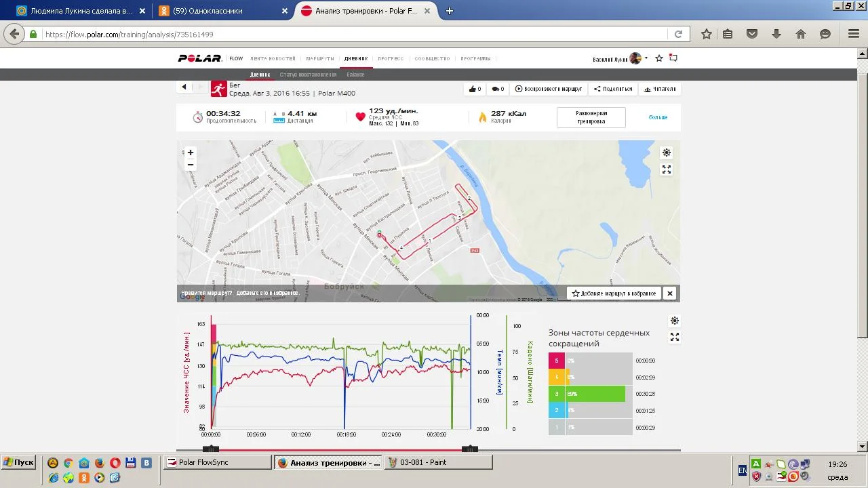This screenshot has width=868, height=488.
Task: Expand the map to fullscreen
Action: pyautogui.click(x=667, y=169)
